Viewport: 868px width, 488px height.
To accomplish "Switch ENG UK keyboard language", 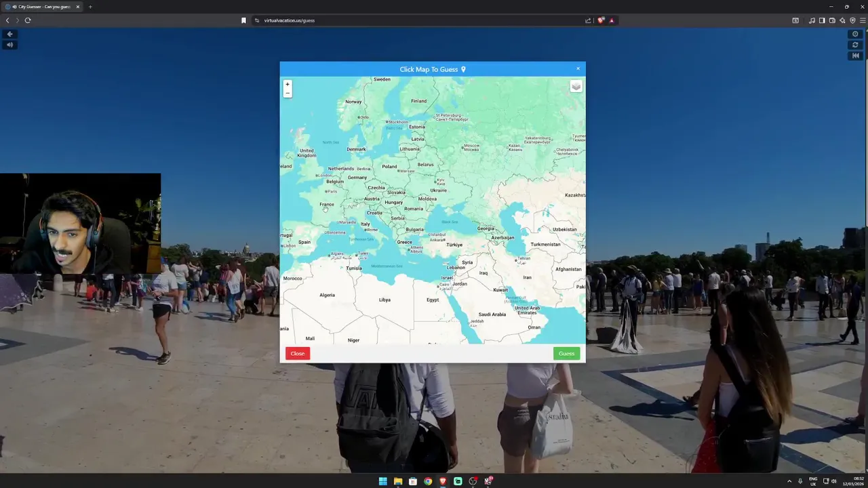I will 813,481.
